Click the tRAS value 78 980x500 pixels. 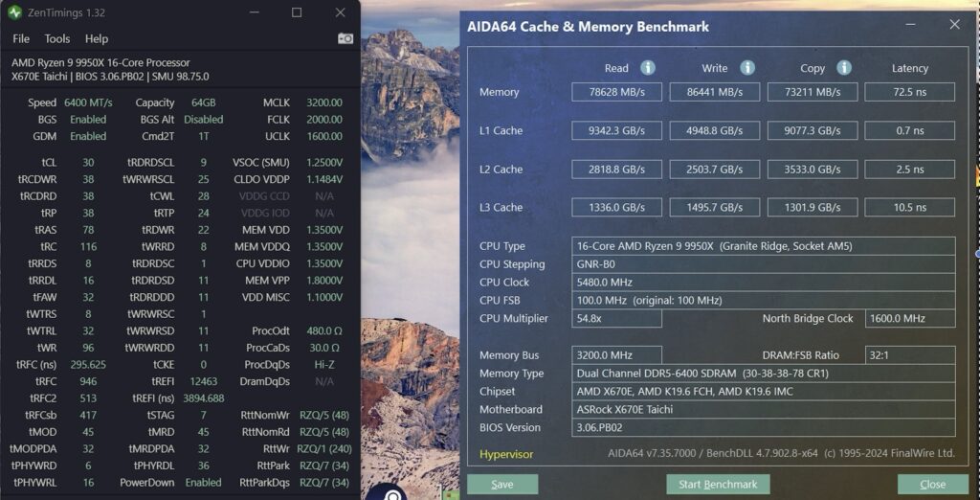88,230
